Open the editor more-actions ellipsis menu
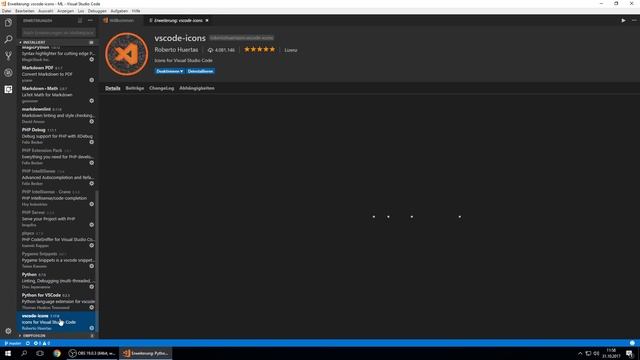Image resolution: width=640 pixels, height=360 pixels. 634,20
